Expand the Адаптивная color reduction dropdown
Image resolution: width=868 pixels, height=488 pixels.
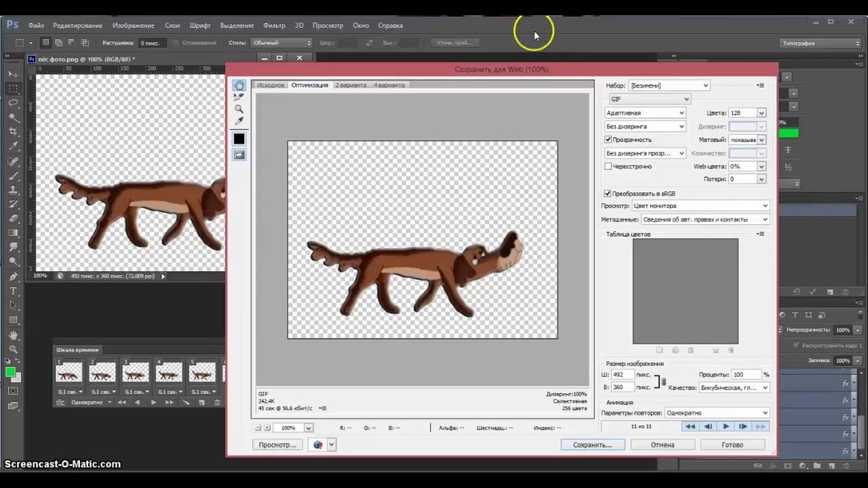(x=646, y=113)
